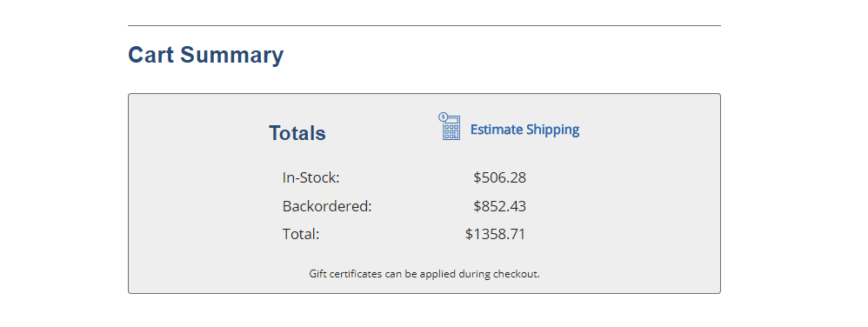
Task: Click the Total label
Action: point(301,235)
